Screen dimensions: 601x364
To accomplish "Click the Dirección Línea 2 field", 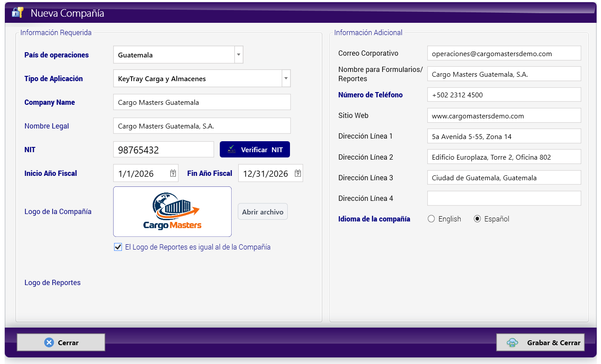I will (504, 157).
